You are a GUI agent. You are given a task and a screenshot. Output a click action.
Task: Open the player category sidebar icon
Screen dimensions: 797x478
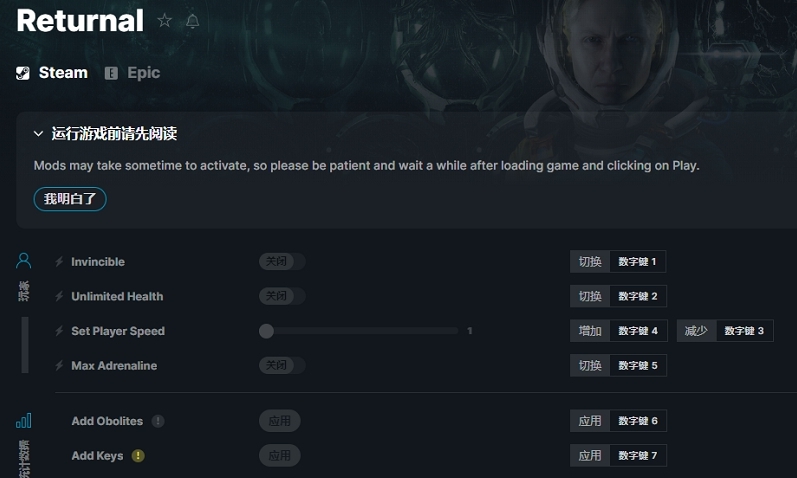click(x=24, y=261)
